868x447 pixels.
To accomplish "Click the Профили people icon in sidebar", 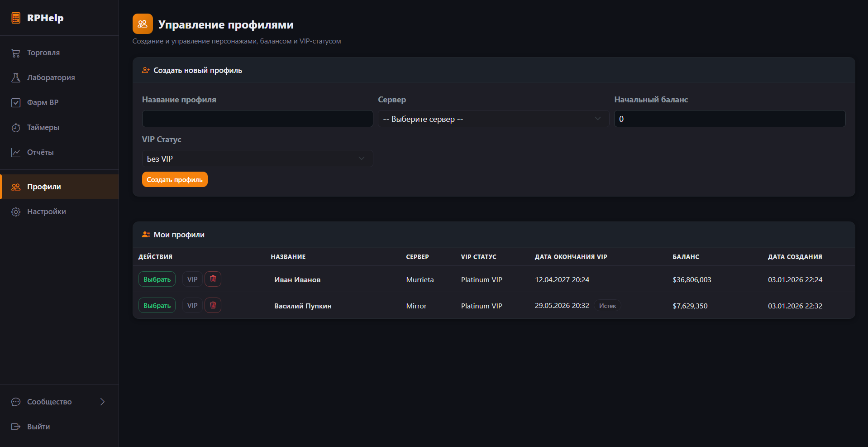I will (x=16, y=187).
